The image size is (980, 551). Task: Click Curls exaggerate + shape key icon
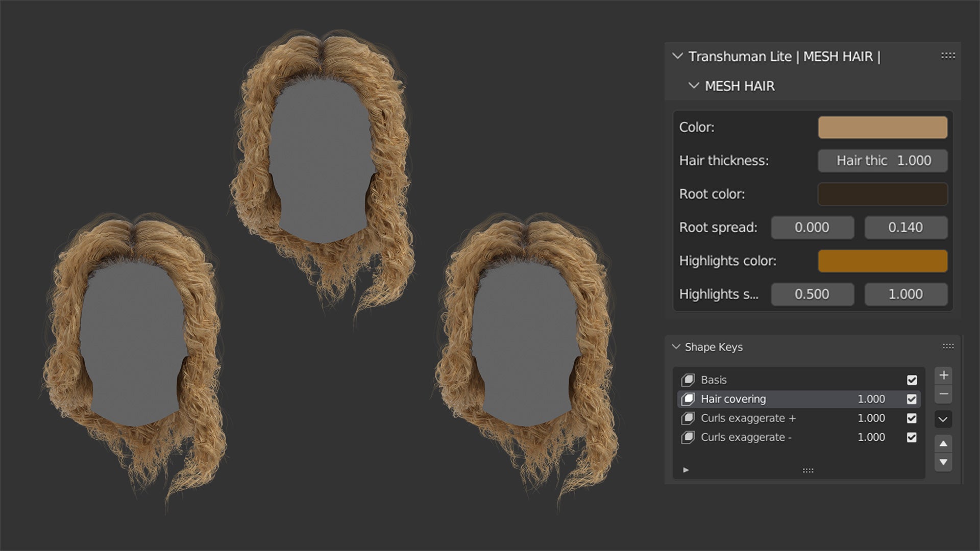click(x=688, y=418)
